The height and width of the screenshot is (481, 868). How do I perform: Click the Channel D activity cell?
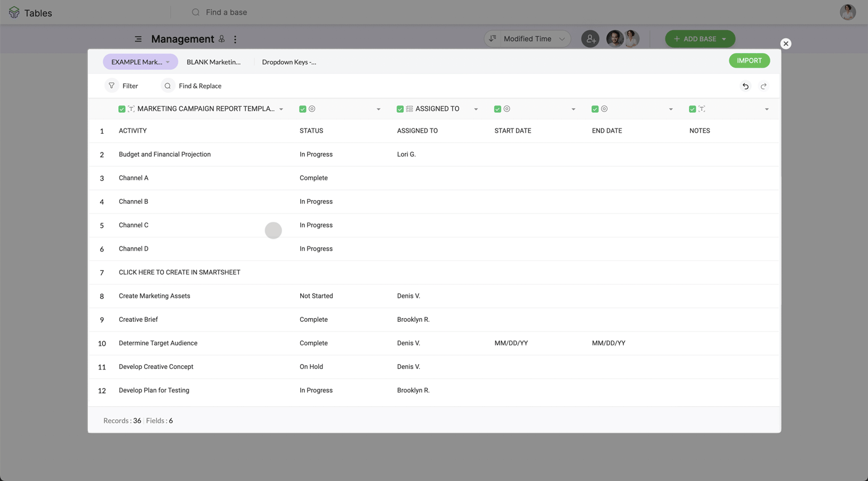click(x=133, y=248)
